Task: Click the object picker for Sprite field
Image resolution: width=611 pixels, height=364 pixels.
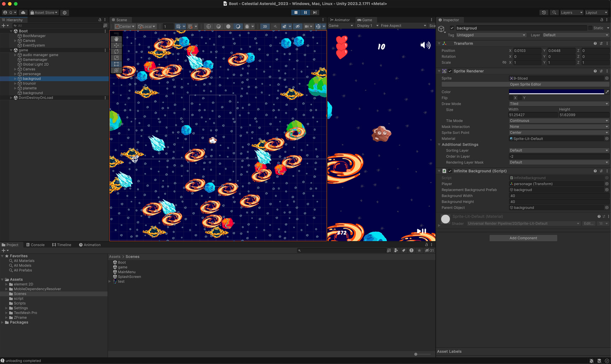Action: [x=607, y=79]
